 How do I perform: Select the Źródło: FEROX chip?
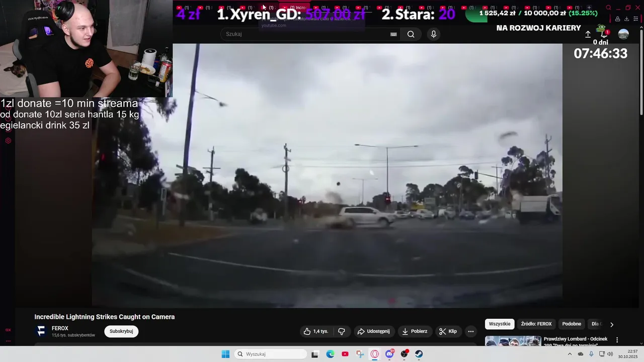[536, 324]
